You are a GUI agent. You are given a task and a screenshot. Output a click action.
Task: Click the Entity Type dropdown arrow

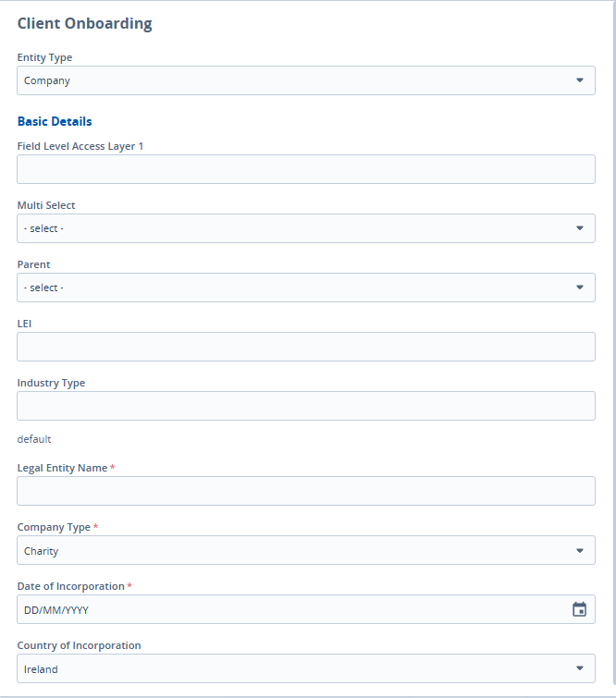(x=580, y=80)
